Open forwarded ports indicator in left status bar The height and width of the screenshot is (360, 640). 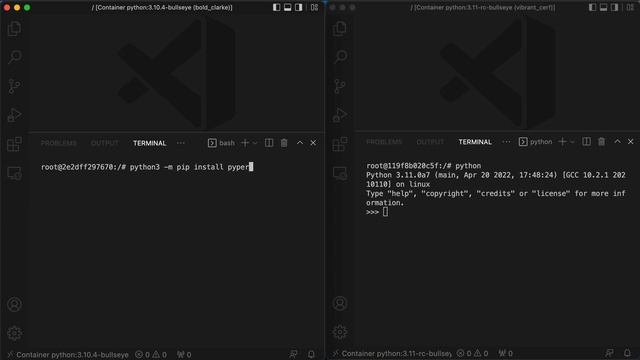184,355
